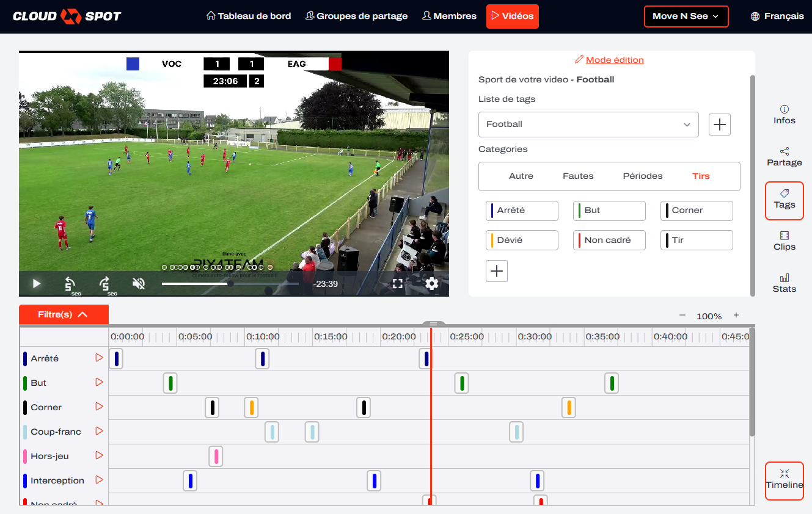Open the Stats side panel
Image resolution: width=812 pixels, height=514 pixels.
point(784,283)
